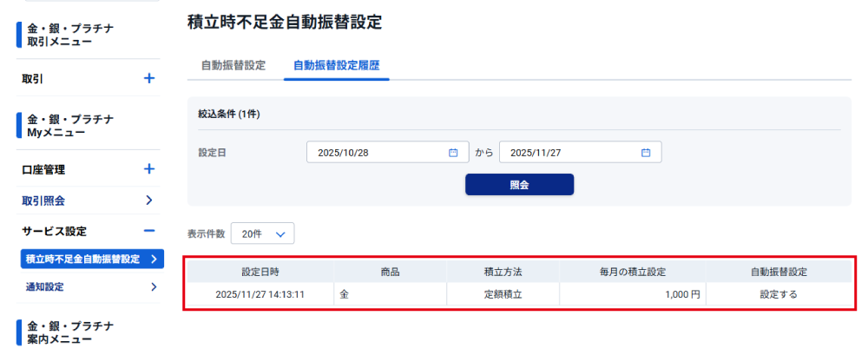Collapse サービス設定 using the minus icon
Viewport: 868px width, 355px height.
pyautogui.click(x=148, y=231)
